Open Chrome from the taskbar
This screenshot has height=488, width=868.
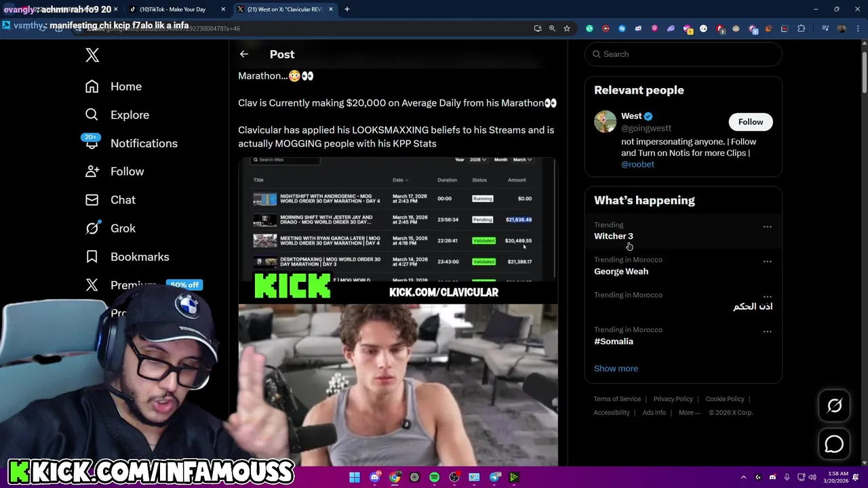click(x=395, y=477)
